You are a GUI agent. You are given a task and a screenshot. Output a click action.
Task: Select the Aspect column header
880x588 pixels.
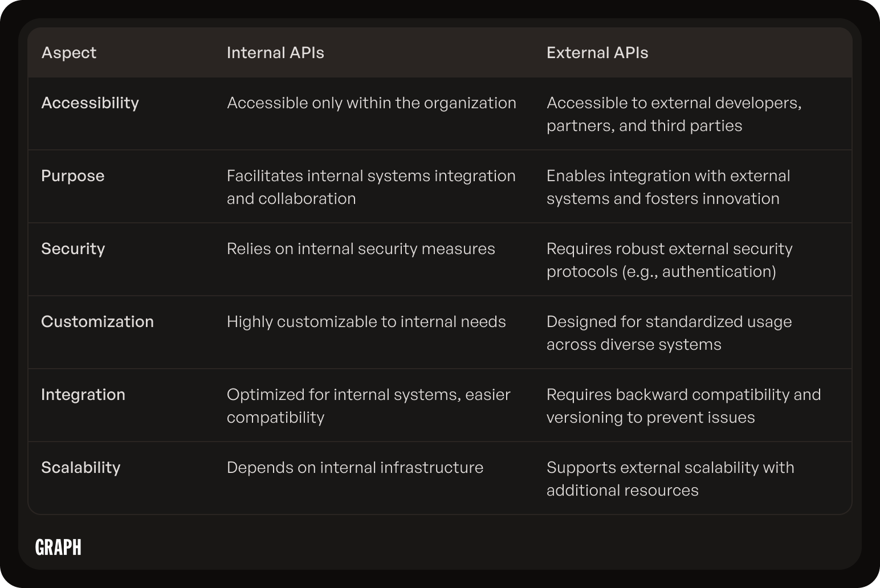(x=69, y=52)
